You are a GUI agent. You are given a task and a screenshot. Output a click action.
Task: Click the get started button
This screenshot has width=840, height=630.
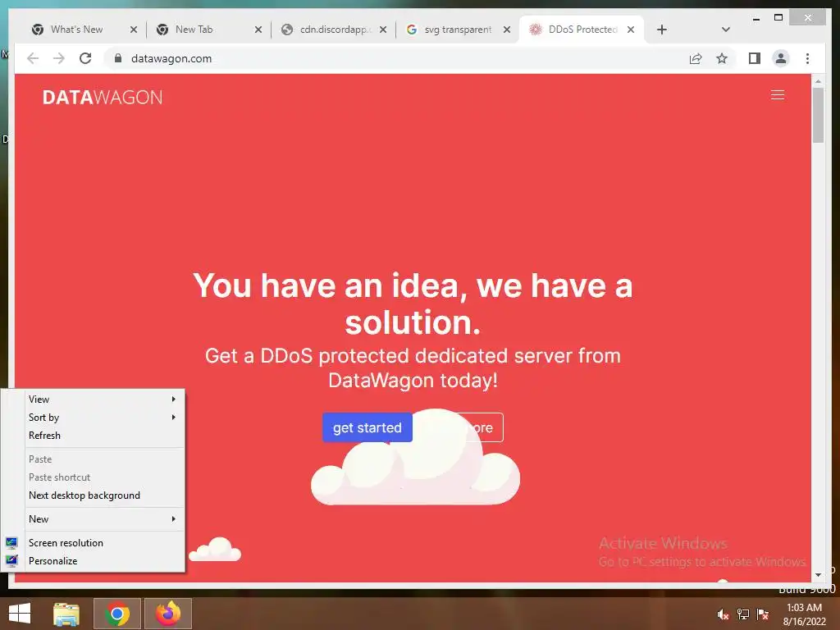367,427
